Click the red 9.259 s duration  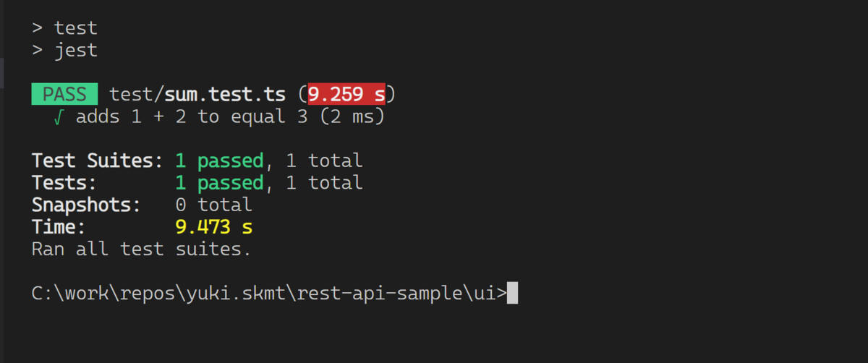tap(346, 94)
